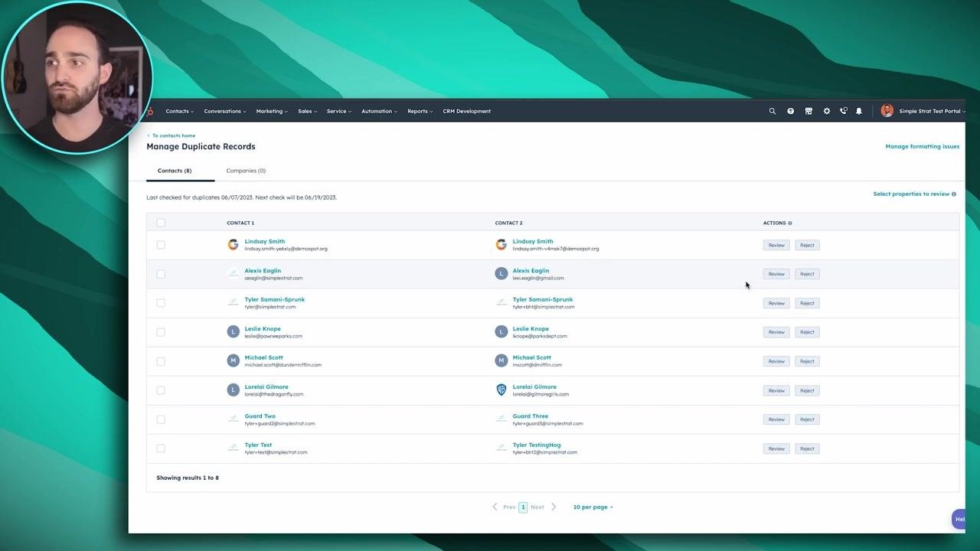Click Tyler Samani-Sprunk contact 1 avatar
The height and width of the screenshot is (551, 980).
[x=233, y=303]
